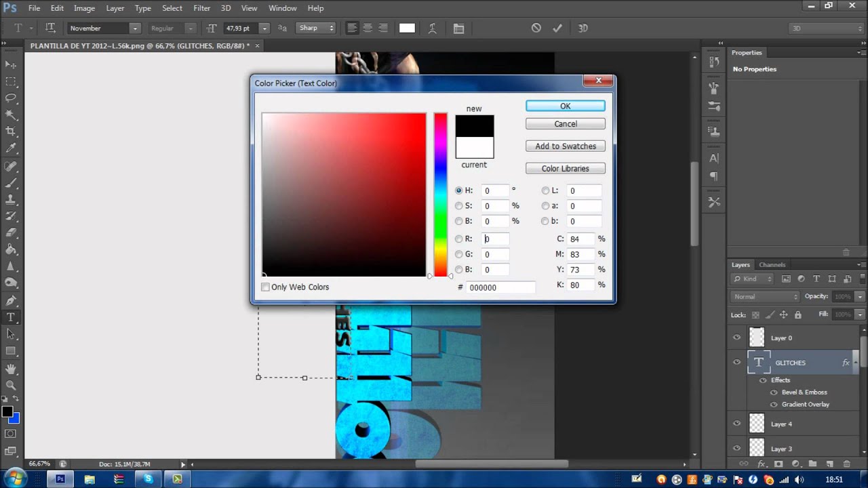Viewport: 868px width, 488px height.
Task: Open the Fill slider dropdown
Action: point(860,314)
